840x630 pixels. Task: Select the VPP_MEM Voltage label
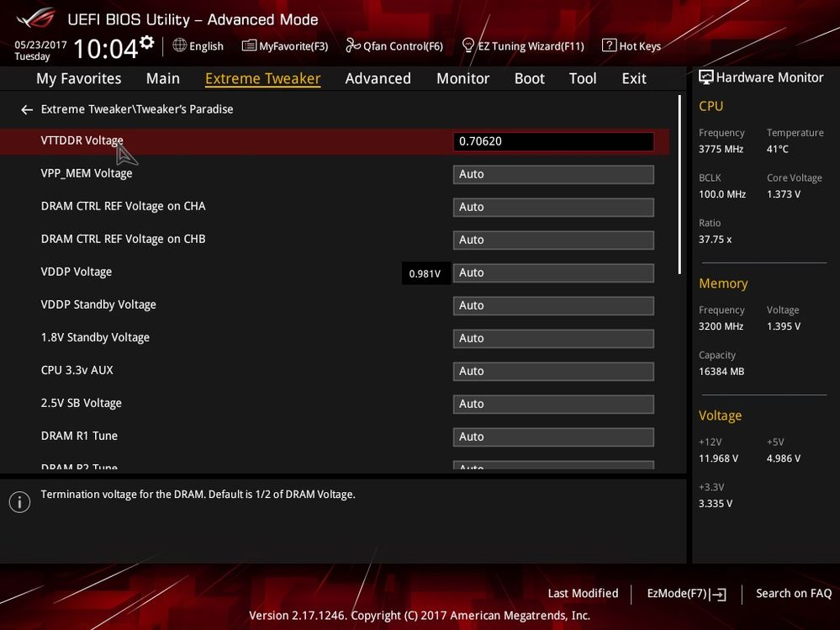pyautogui.click(x=87, y=173)
